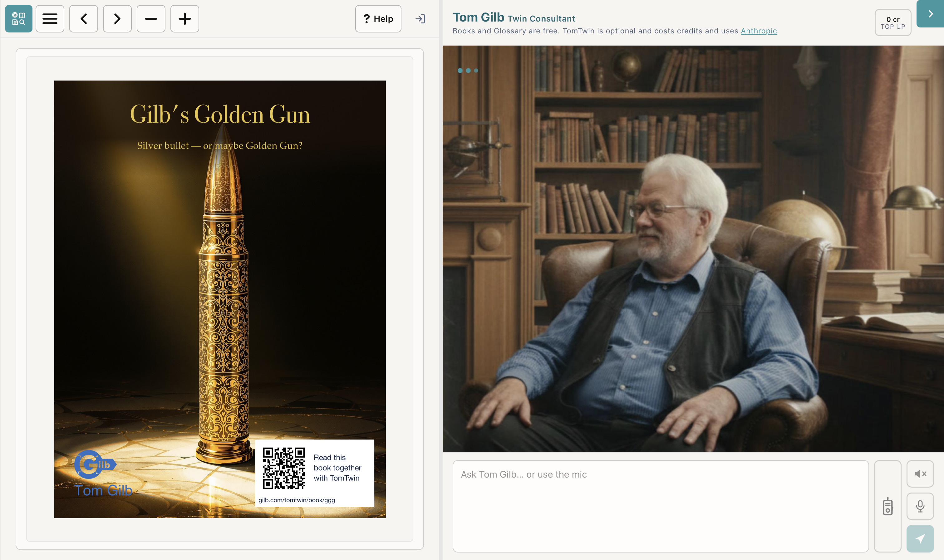Toggle the muted speaker button
Viewport: 944px width, 560px height.
pos(920,474)
